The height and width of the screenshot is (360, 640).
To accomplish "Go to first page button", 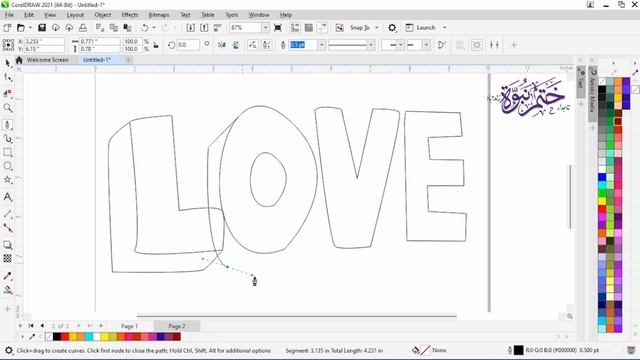I will [x=31, y=326].
